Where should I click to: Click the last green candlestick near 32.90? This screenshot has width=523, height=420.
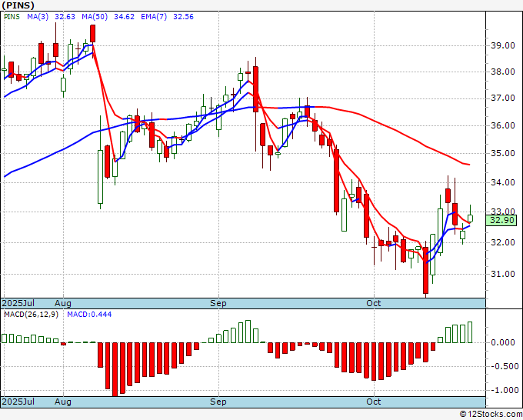click(470, 218)
